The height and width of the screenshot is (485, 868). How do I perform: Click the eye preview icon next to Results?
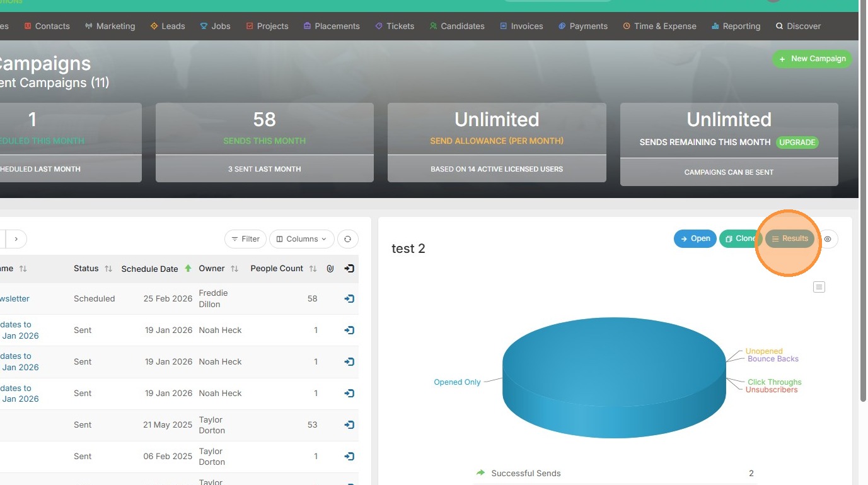pos(828,239)
